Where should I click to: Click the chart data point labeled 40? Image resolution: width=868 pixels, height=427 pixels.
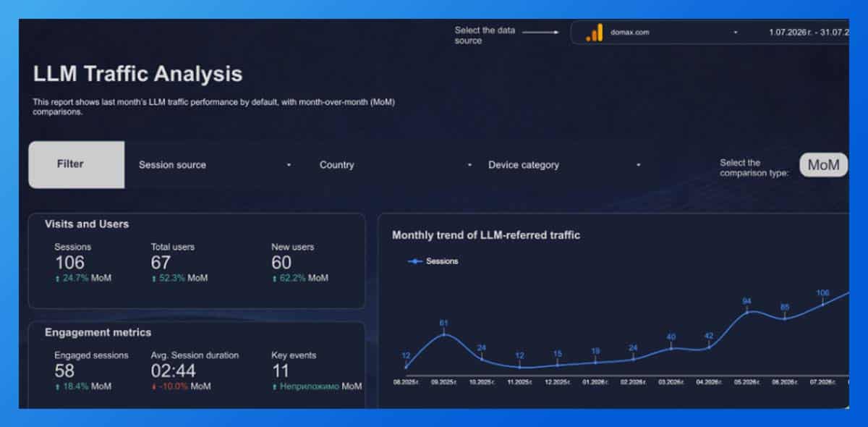pos(671,348)
